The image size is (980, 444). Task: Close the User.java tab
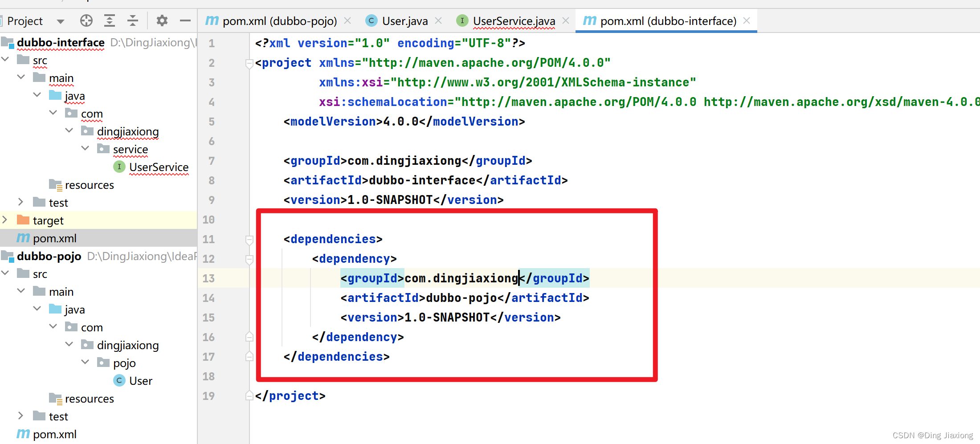pyautogui.click(x=438, y=20)
